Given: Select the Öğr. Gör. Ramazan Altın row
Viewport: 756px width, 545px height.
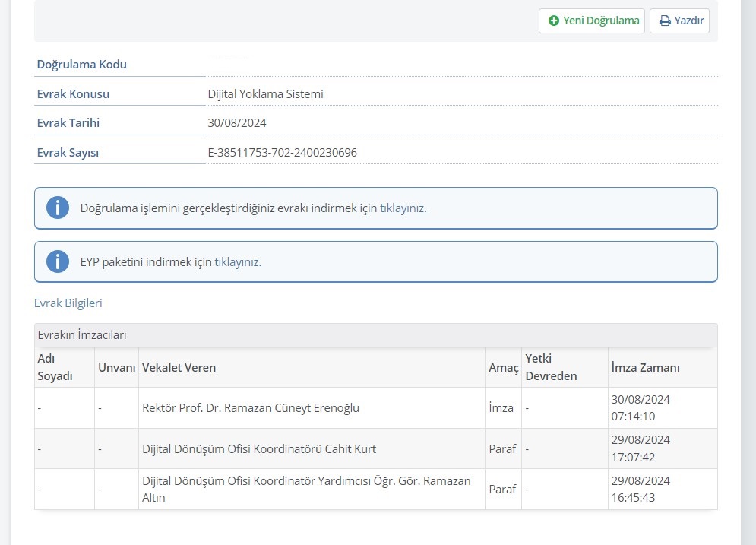Looking at the screenshot, I should coord(306,490).
